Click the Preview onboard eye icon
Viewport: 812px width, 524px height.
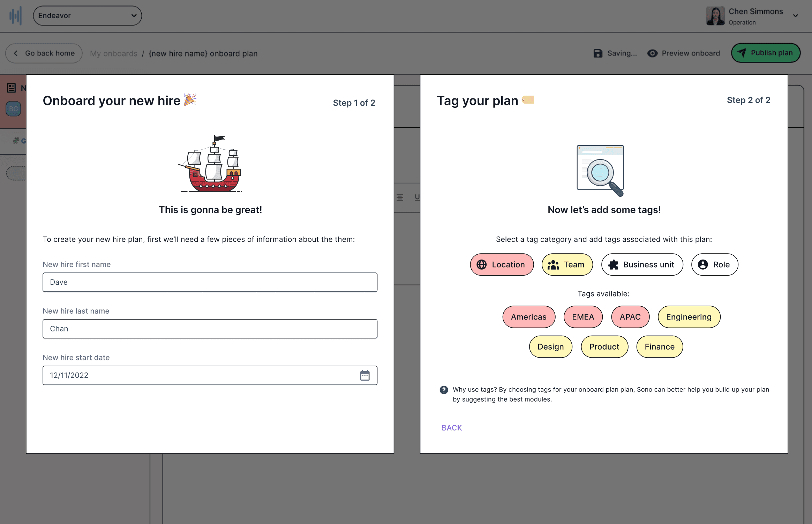[x=652, y=53]
